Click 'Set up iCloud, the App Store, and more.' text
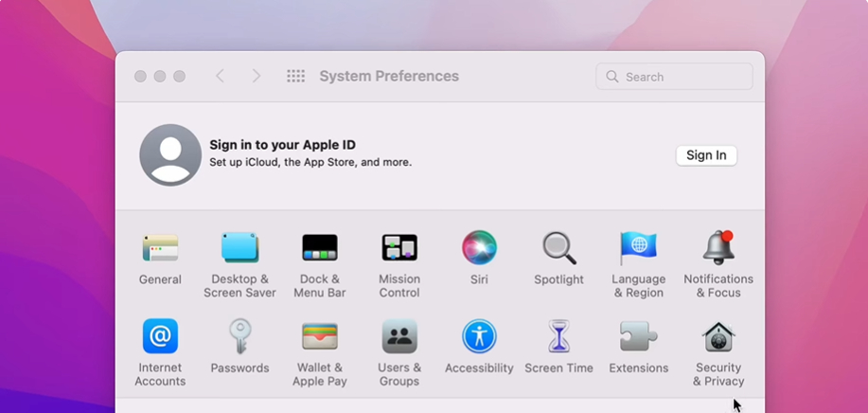 click(x=310, y=163)
